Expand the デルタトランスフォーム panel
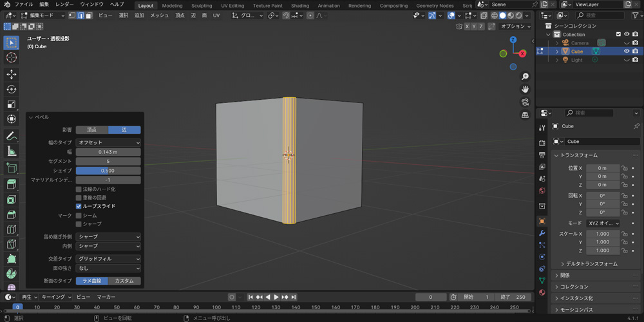This screenshot has width=644, height=322. coord(589,264)
